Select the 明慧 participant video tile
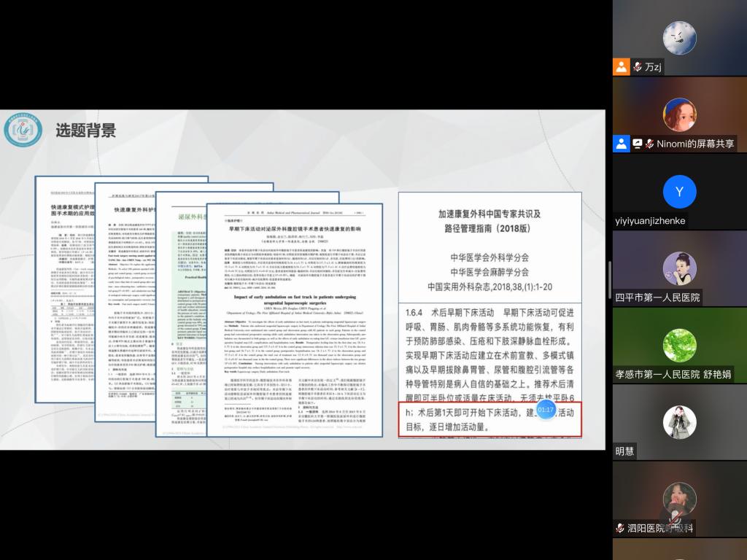 679,422
